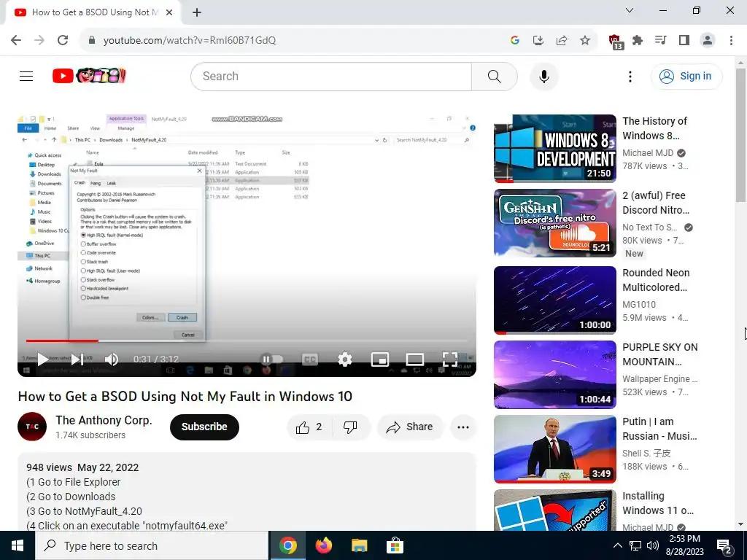Expand the video description box

click(247, 491)
